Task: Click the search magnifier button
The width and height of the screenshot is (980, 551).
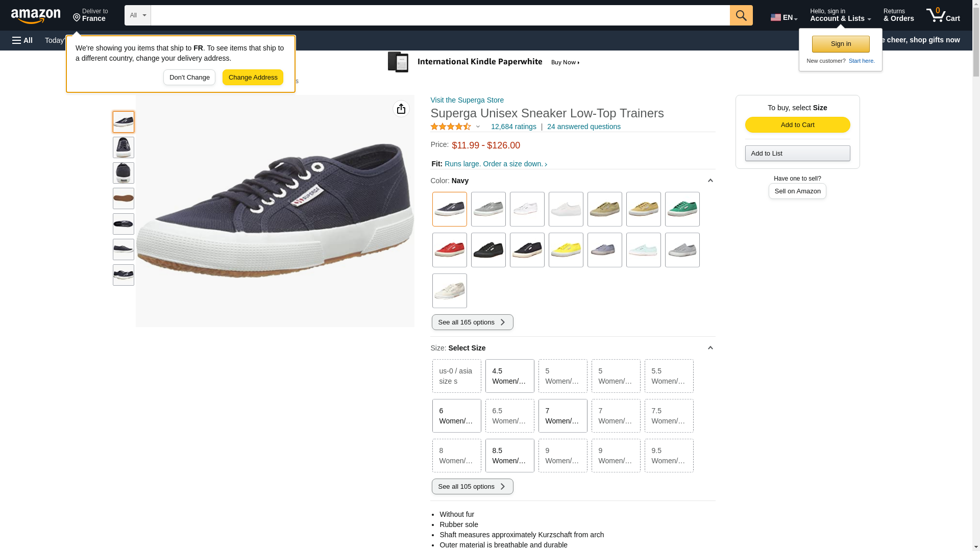Action: pos(741,15)
